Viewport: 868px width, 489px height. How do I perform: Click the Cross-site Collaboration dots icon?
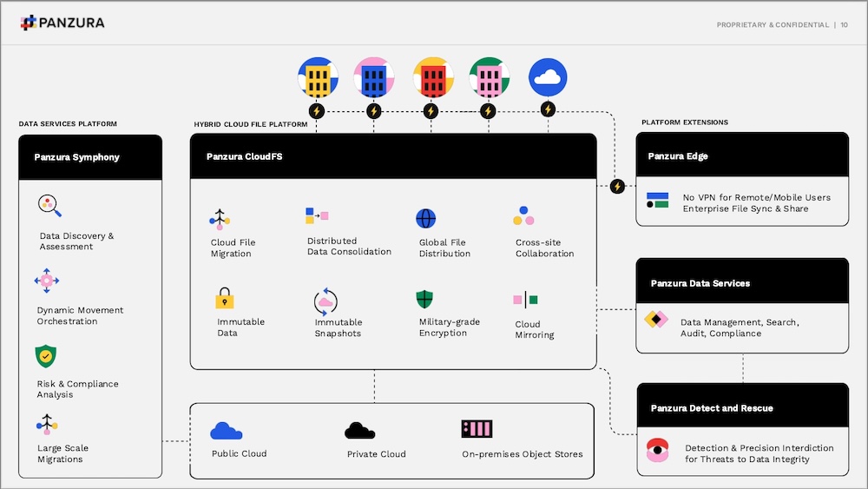pyautogui.click(x=523, y=216)
